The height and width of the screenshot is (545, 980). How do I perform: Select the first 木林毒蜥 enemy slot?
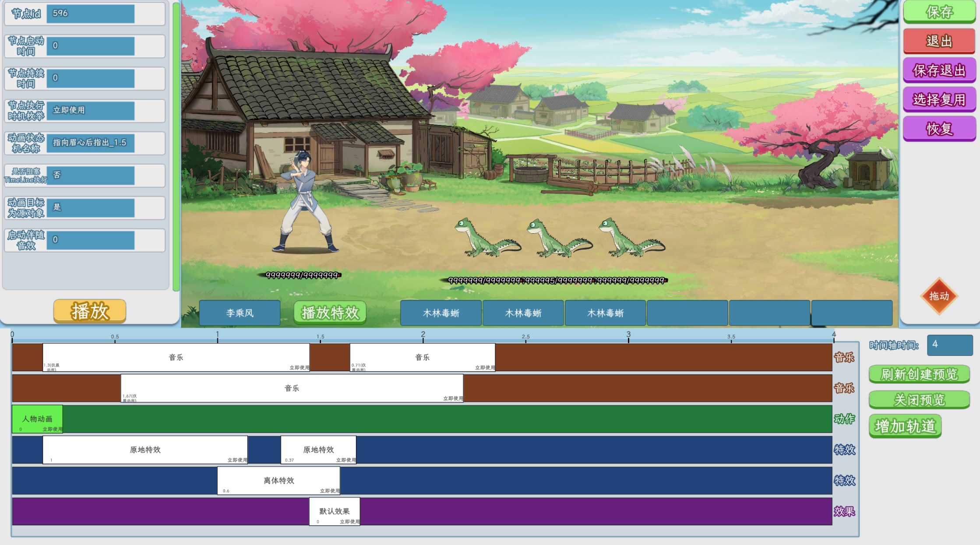441,313
